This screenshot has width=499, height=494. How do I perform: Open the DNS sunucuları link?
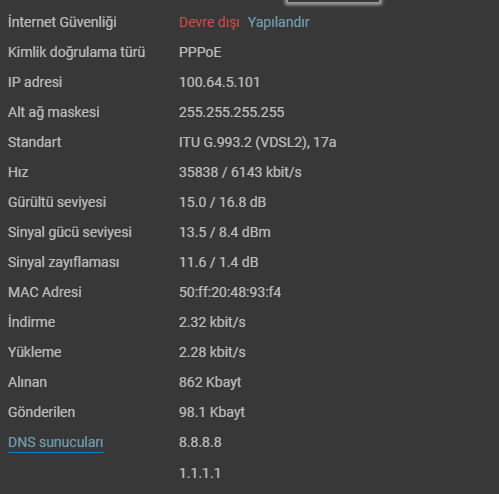pyautogui.click(x=56, y=442)
